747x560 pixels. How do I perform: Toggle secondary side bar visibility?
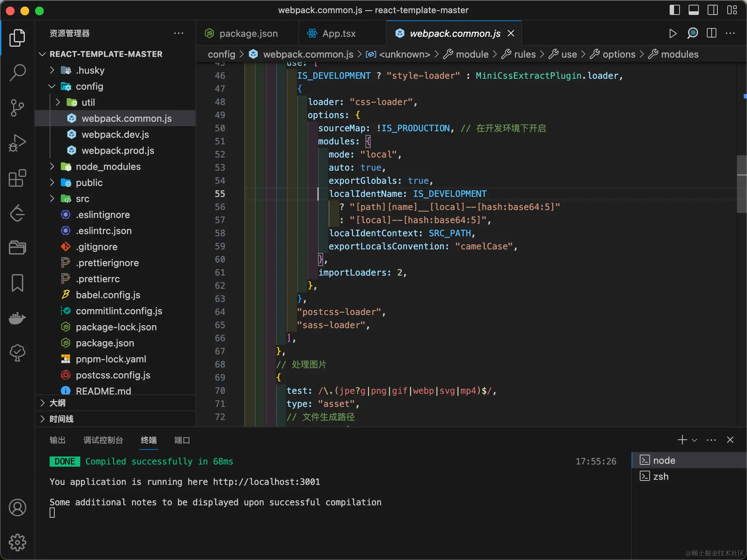tap(712, 10)
